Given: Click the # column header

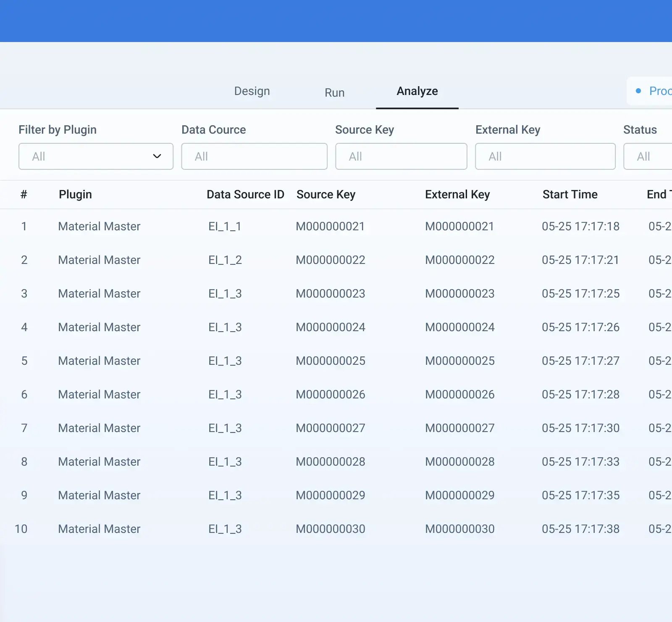Looking at the screenshot, I should pos(24,194).
